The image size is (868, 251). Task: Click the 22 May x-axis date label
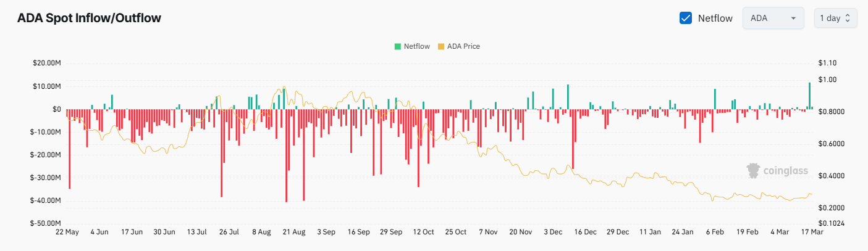click(x=67, y=232)
